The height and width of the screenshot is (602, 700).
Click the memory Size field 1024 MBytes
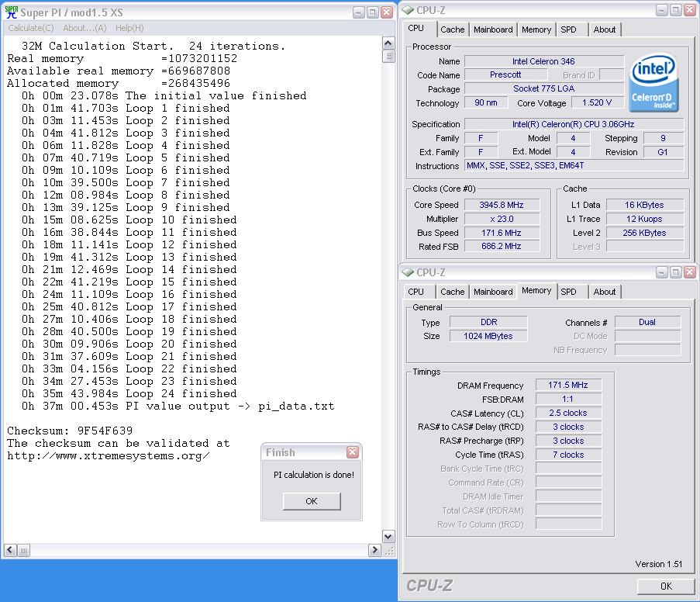click(x=488, y=336)
